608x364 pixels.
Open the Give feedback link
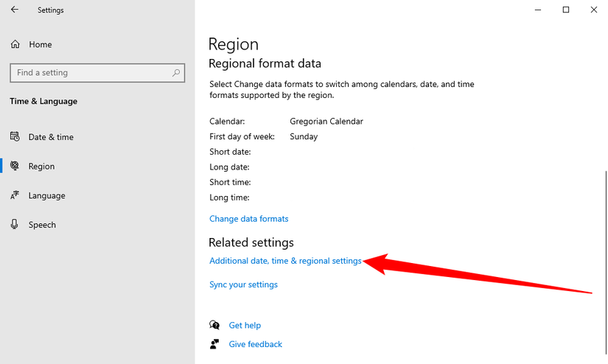coord(255,344)
